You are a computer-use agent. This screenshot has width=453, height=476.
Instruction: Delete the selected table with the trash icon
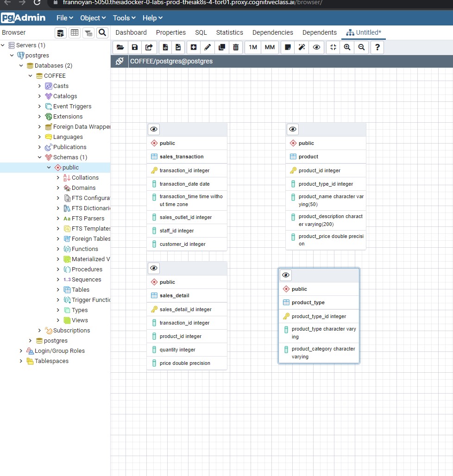236,47
